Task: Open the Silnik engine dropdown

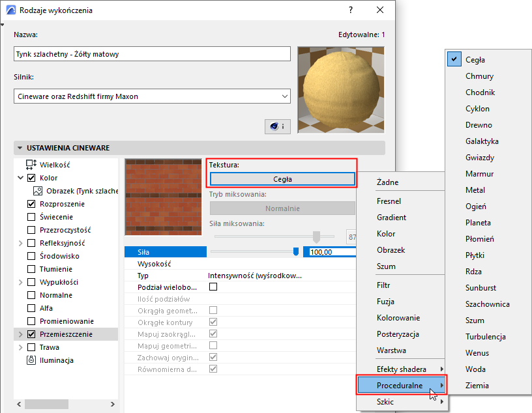Action: tap(152, 96)
